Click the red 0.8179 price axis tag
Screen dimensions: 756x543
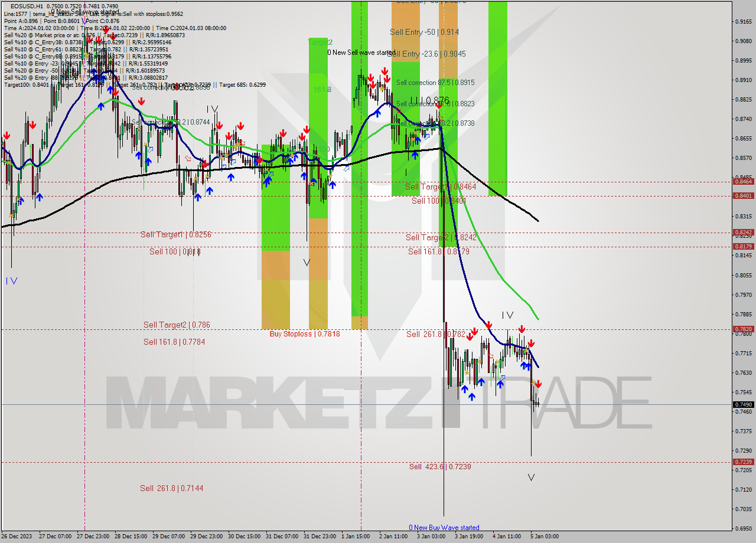(x=743, y=247)
